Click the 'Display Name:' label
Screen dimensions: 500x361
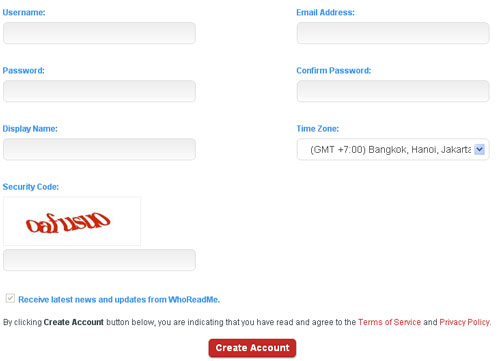point(30,129)
